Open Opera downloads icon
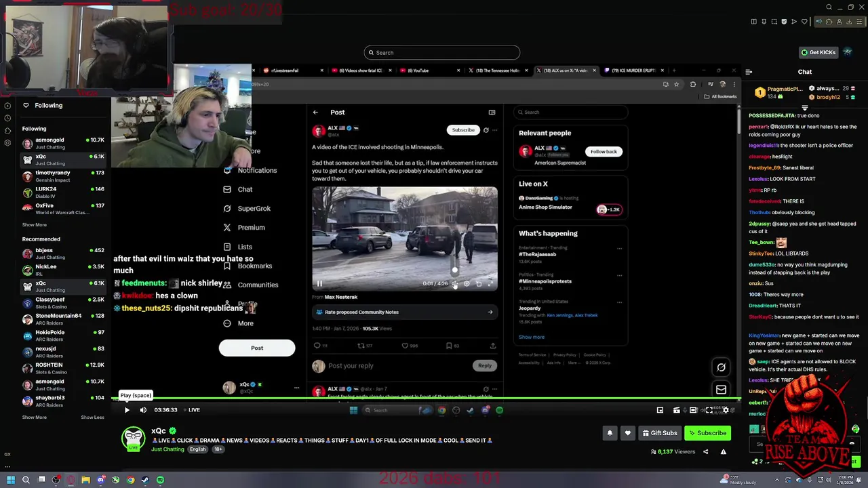The width and height of the screenshot is (868, 488). pos(849,22)
